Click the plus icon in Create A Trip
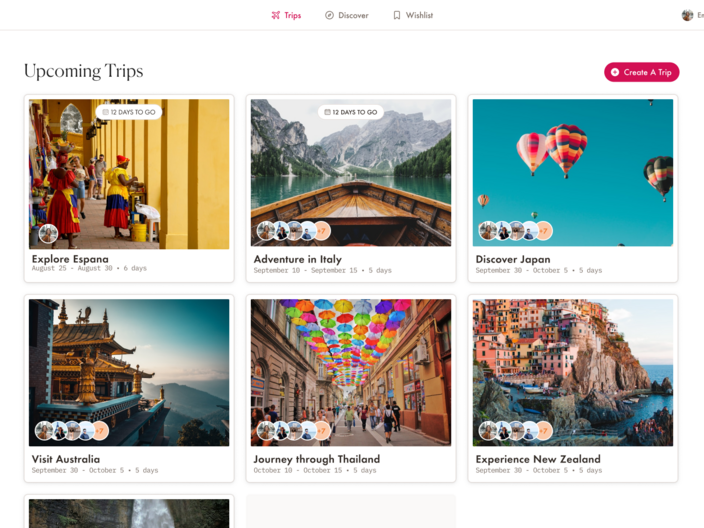704x528 pixels. [615, 72]
